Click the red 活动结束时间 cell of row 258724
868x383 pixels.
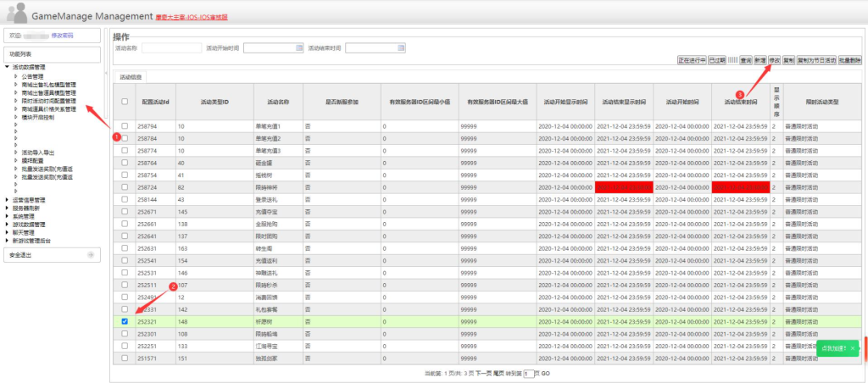(741, 187)
